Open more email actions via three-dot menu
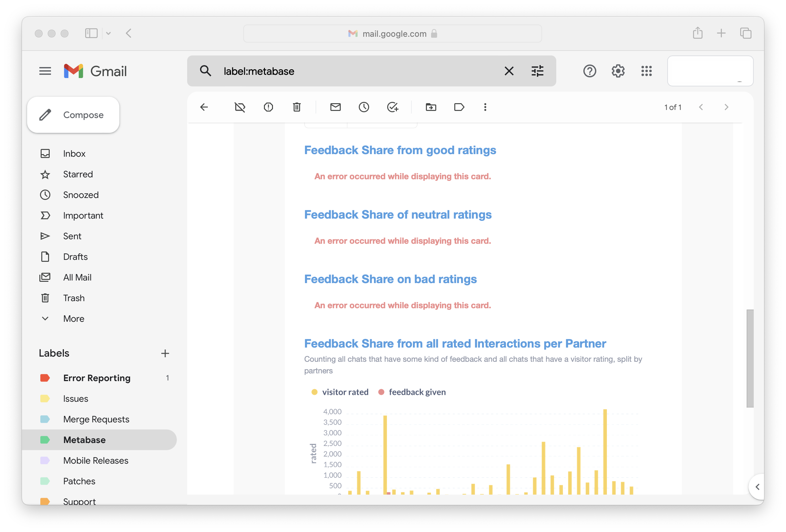The image size is (786, 532). point(485,107)
